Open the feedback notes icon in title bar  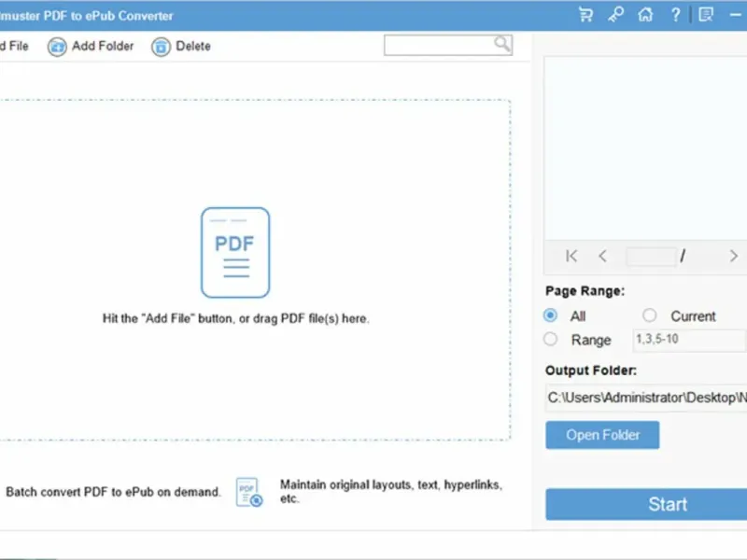click(706, 15)
